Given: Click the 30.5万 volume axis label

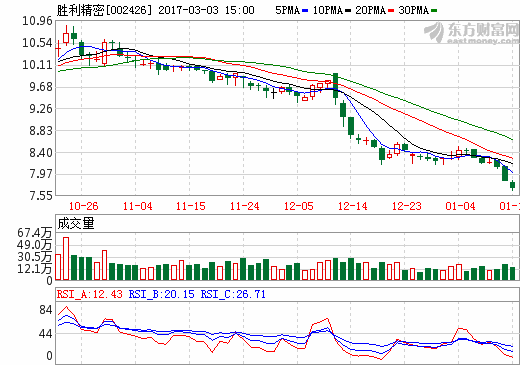Looking at the screenshot, I should pyautogui.click(x=35, y=257).
